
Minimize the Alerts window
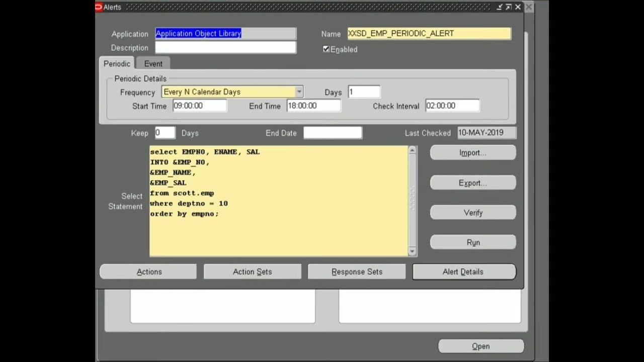[500, 7]
